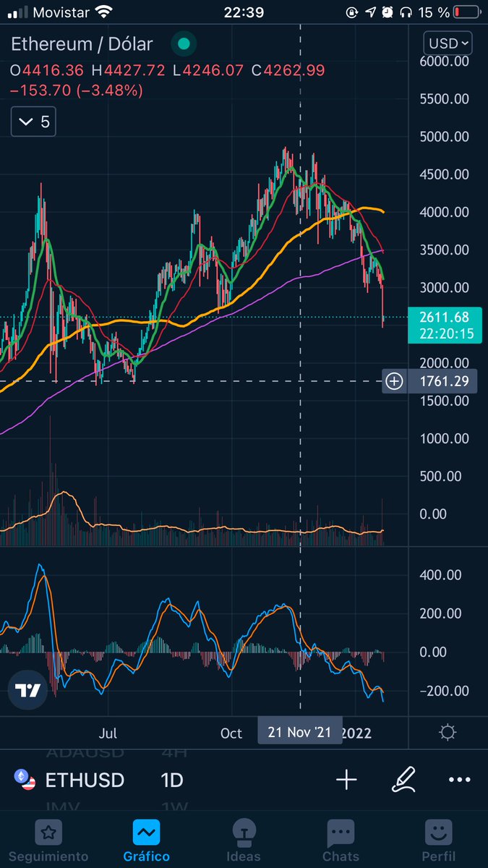Select the 6000.00 price axis label
The height and width of the screenshot is (868, 488).
click(445, 61)
